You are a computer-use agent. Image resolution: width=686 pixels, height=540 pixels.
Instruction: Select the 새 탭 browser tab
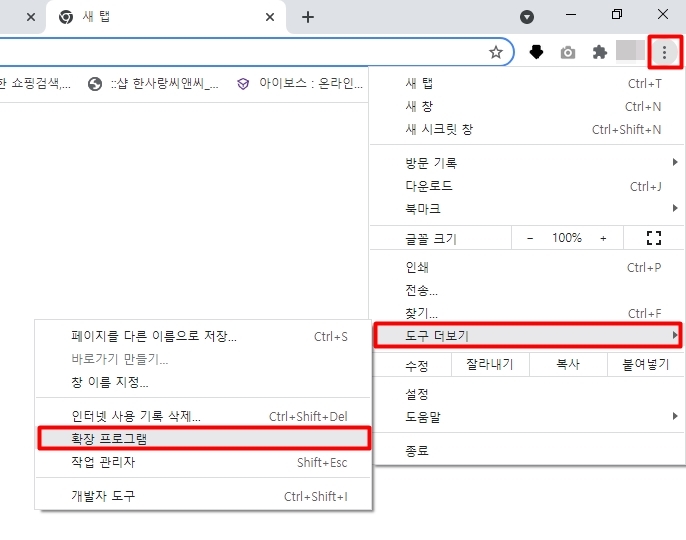[x=166, y=17]
